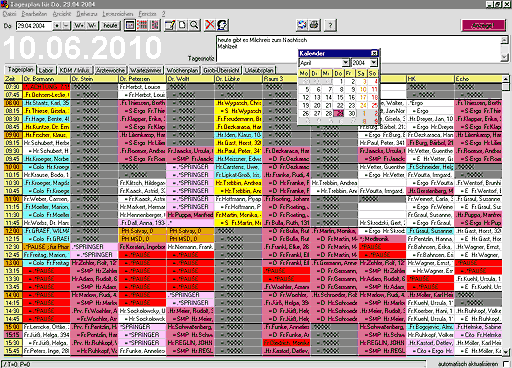Switch to the Grob-Übersicht tab
The height and width of the screenshot is (368, 512).
click(221, 70)
